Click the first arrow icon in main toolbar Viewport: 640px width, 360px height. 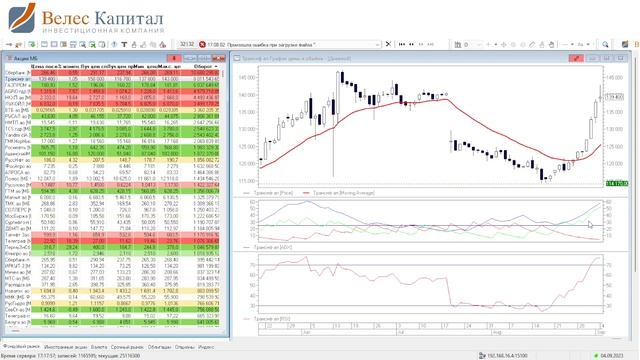click(x=9, y=44)
